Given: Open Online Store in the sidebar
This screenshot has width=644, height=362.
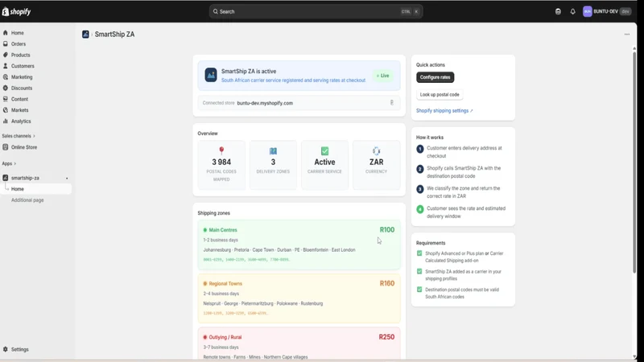Looking at the screenshot, I should pos(24,147).
